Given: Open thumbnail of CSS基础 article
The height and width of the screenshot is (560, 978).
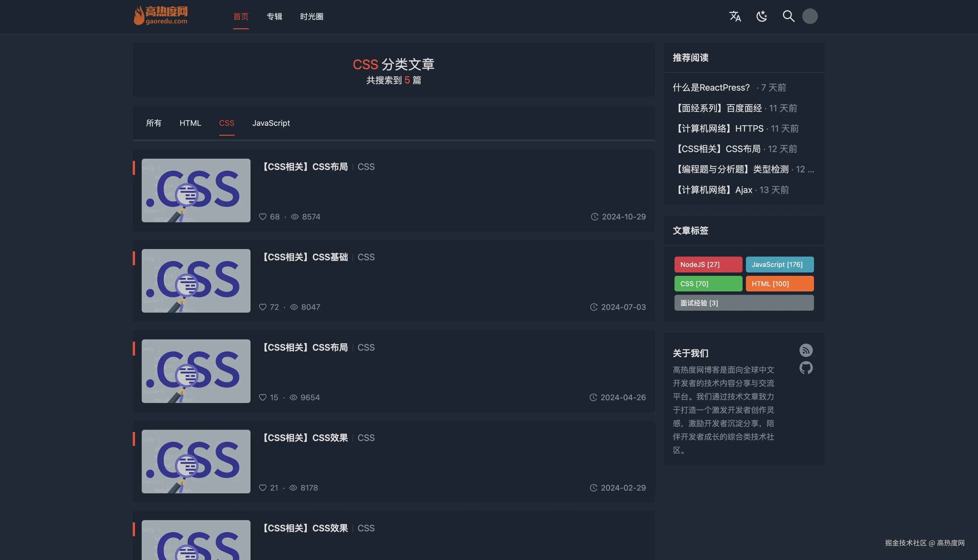Looking at the screenshot, I should [196, 281].
